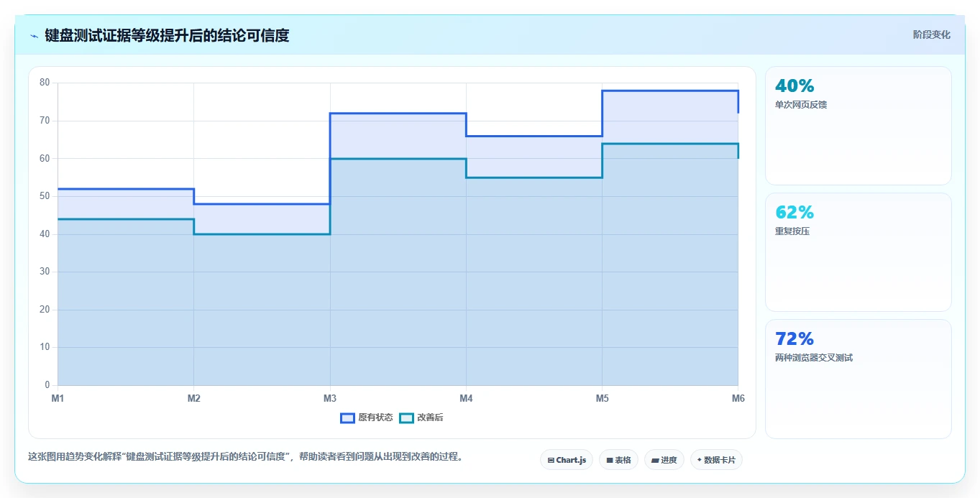
Task: Click the blue 原有状态 legend color box
Action: pyautogui.click(x=347, y=418)
